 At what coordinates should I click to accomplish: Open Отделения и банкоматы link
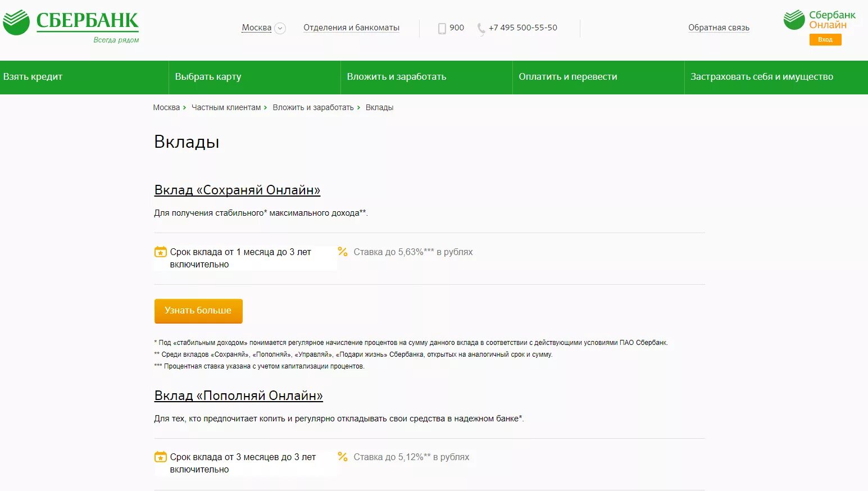point(351,28)
